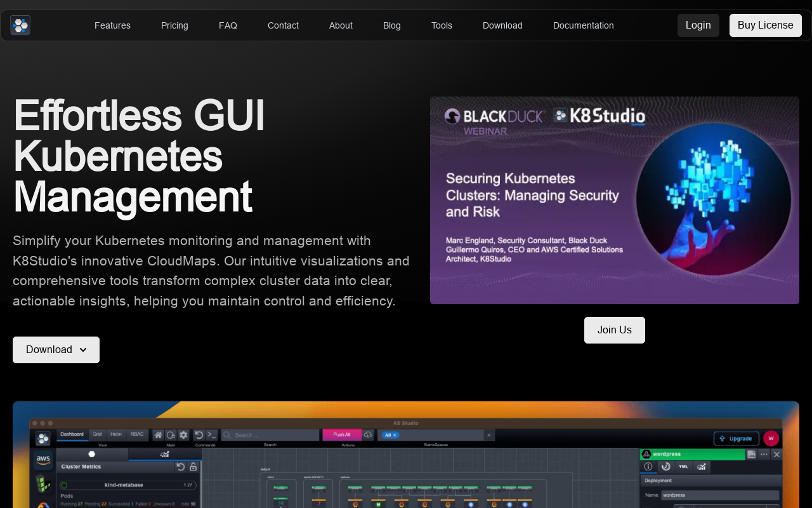
Task: Open the terminal prompt icon in preview
Action: click(211, 435)
